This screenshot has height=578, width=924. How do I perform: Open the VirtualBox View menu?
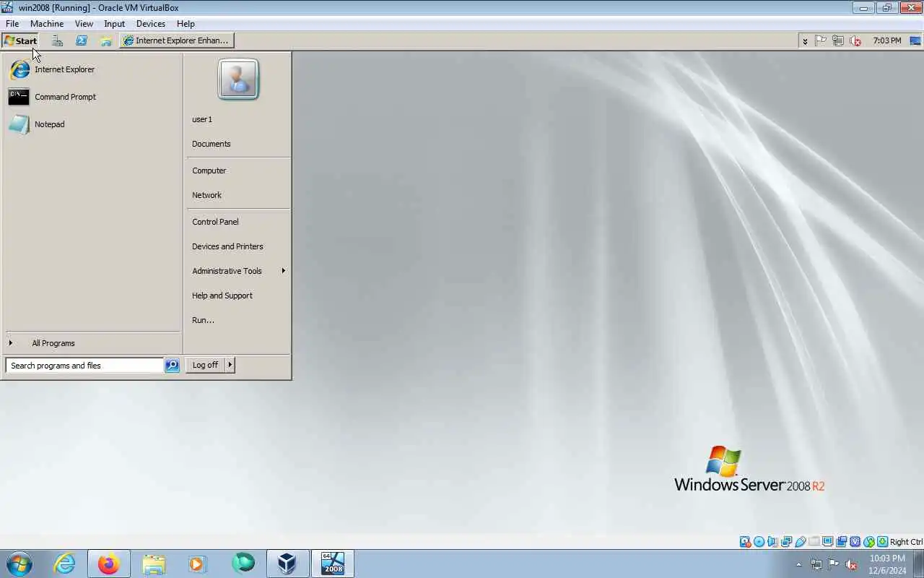tap(84, 24)
